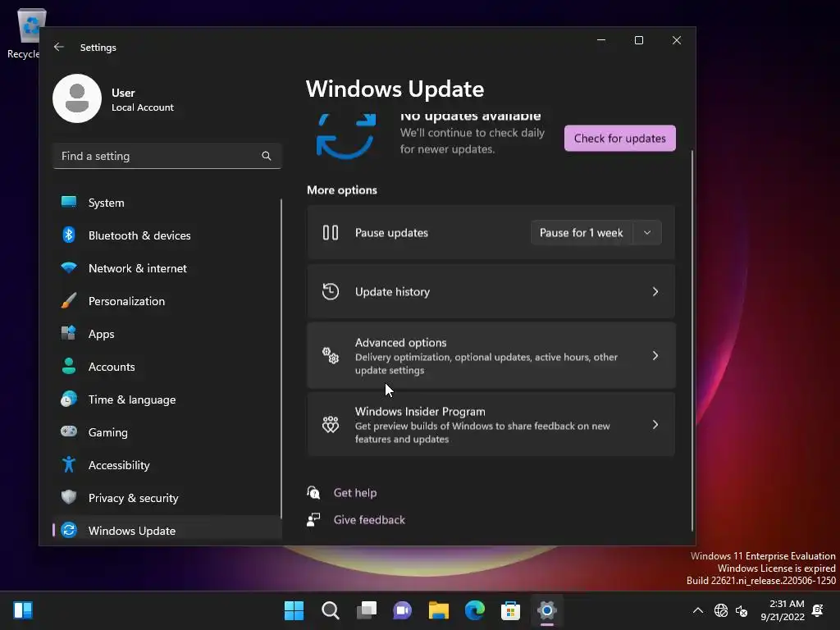Click Pause for 1 week button
Image resolution: width=840 pixels, height=630 pixels.
click(582, 232)
